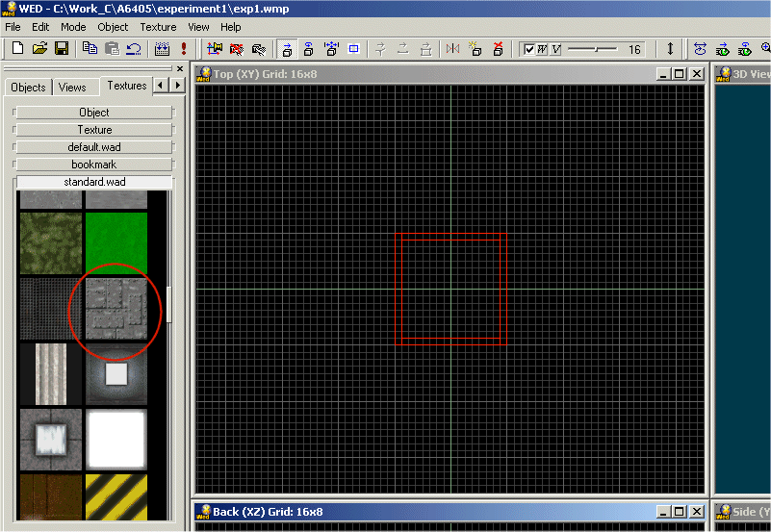771x532 pixels.
Task: Click the Build level icon
Action: [162, 48]
